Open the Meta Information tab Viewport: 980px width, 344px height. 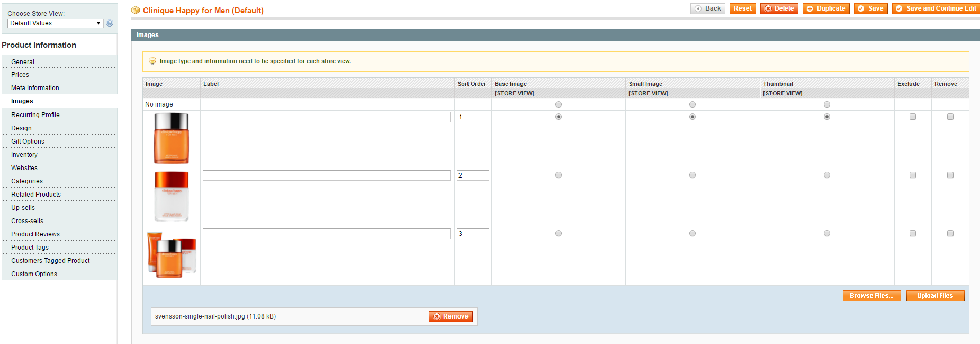(x=59, y=88)
